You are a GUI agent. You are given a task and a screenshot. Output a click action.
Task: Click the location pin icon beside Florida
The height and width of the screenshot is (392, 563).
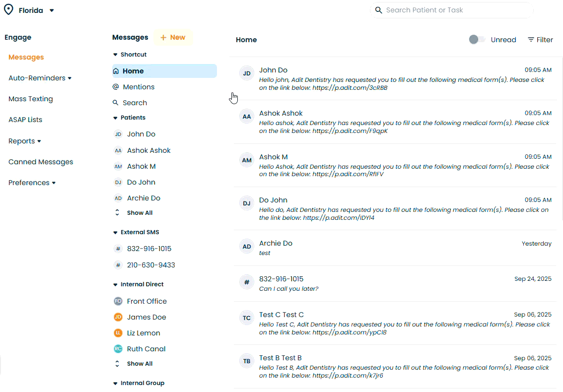click(x=9, y=10)
